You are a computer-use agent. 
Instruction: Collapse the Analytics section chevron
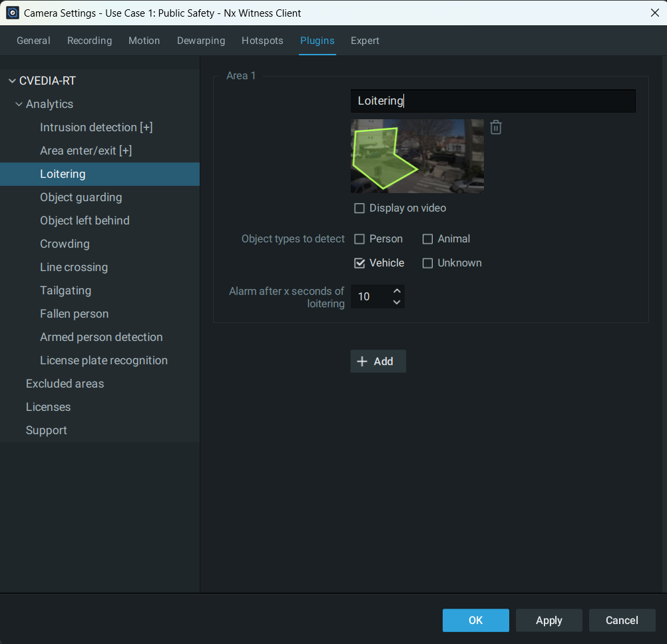[19, 105]
